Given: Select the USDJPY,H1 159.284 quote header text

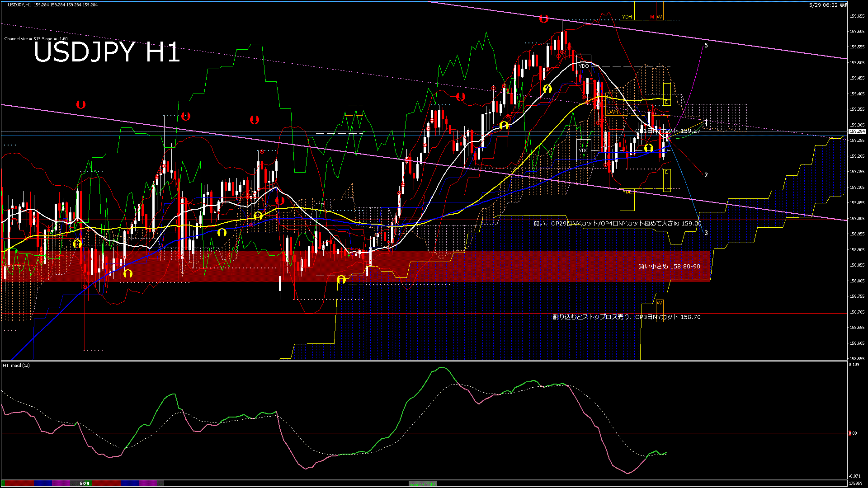Looking at the screenshot, I should [52, 5].
